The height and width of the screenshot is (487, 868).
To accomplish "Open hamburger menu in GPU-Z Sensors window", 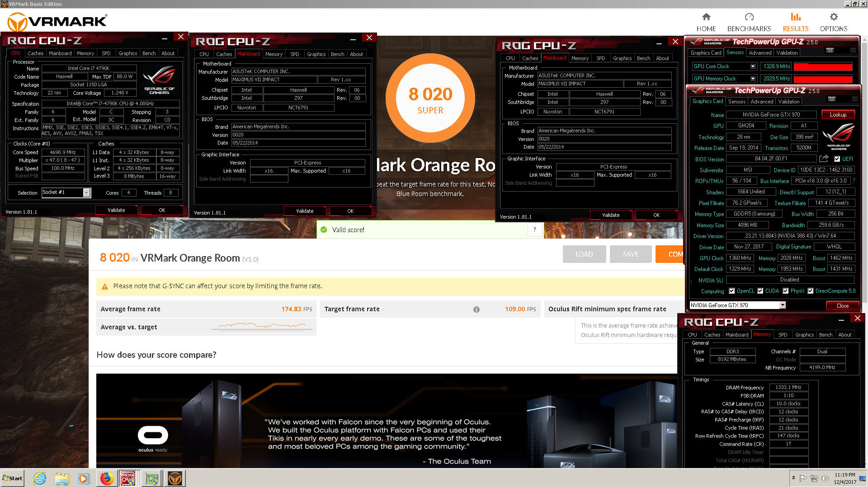I will [x=853, y=50].
